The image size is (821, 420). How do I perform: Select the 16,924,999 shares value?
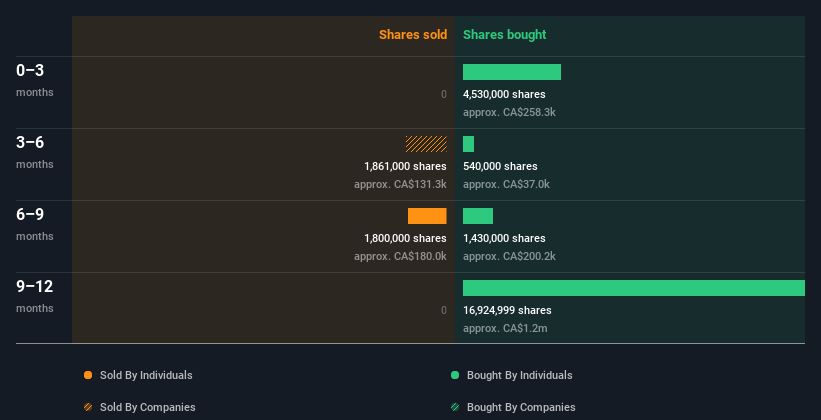tap(507, 310)
